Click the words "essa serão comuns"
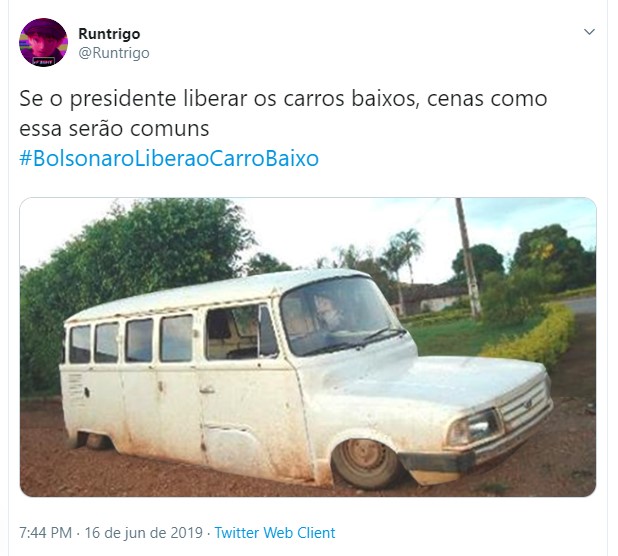The image size is (618, 556). click(x=114, y=129)
